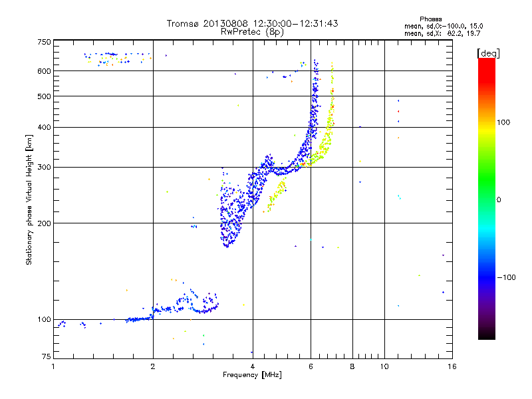The width and height of the screenshot is (532, 399).
Task: Click the frequency tick label "4"
Action: pyautogui.click(x=253, y=366)
